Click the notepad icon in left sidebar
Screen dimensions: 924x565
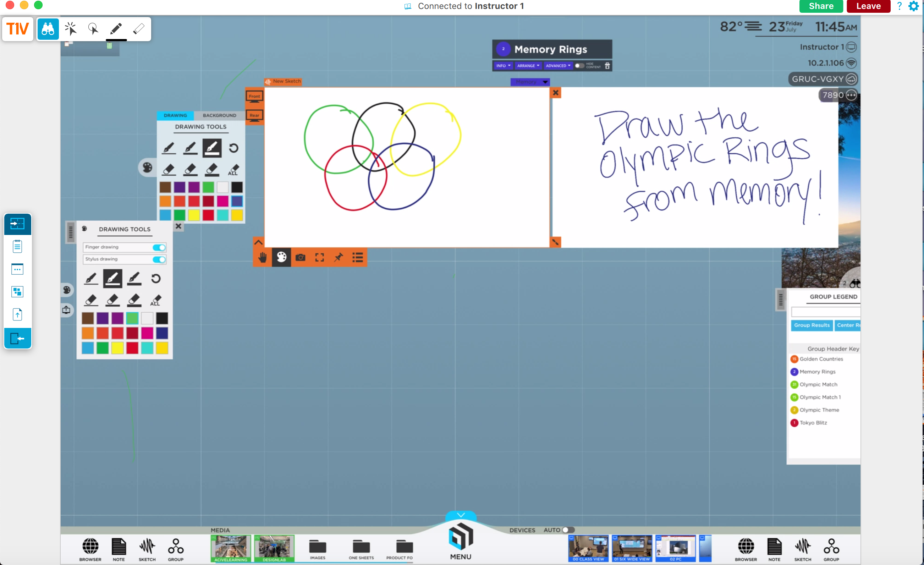(x=17, y=247)
